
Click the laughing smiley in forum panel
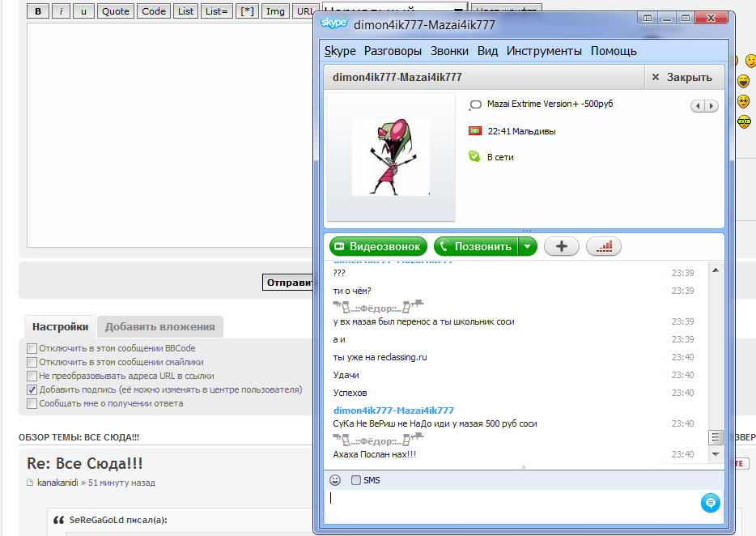pyautogui.click(x=744, y=81)
